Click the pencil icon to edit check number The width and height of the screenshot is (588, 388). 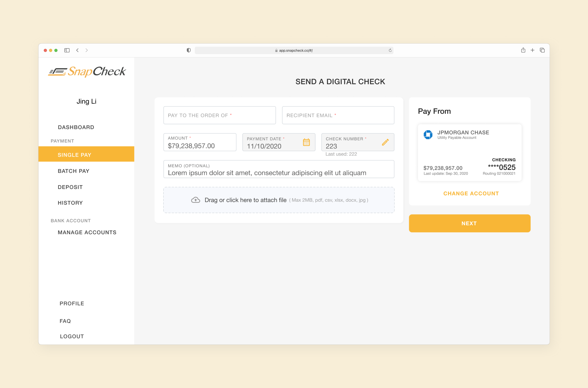coord(385,142)
